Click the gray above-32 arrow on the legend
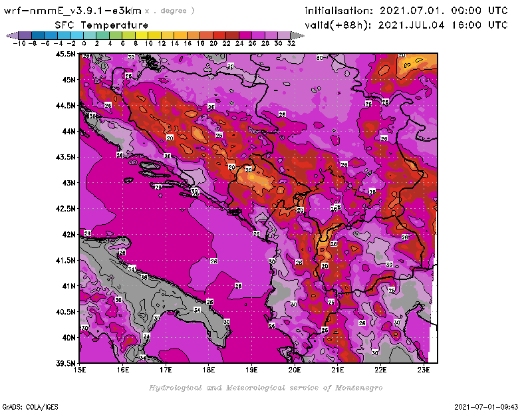Screen dimensions: 532x411 point(297,35)
